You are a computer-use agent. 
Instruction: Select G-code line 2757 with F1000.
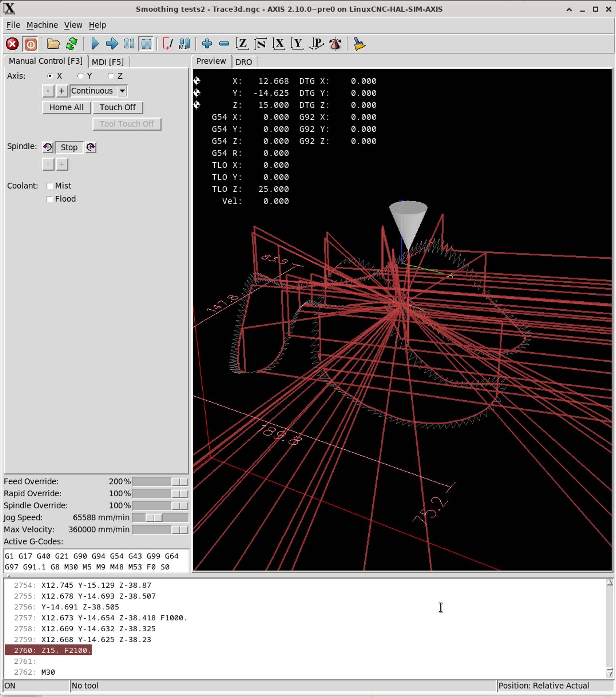(x=114, y=618)
